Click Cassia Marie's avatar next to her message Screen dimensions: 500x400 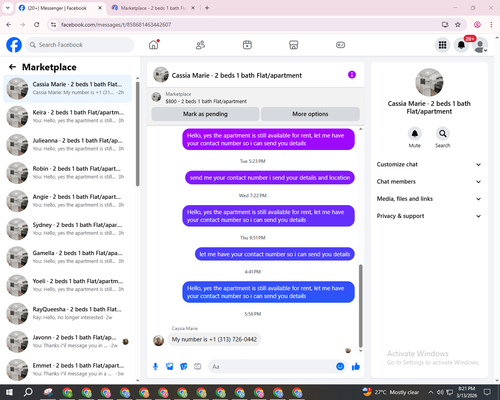158,340
